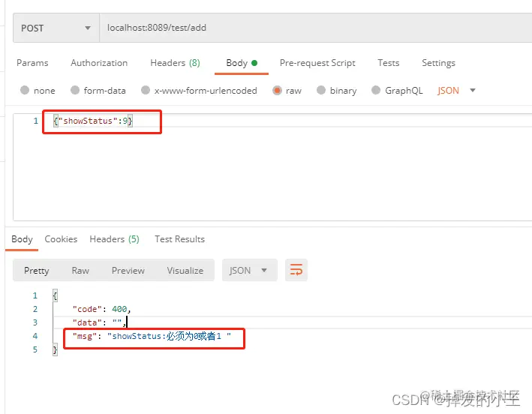Select x-www-form-urlencoded body type

pos(146,90)
